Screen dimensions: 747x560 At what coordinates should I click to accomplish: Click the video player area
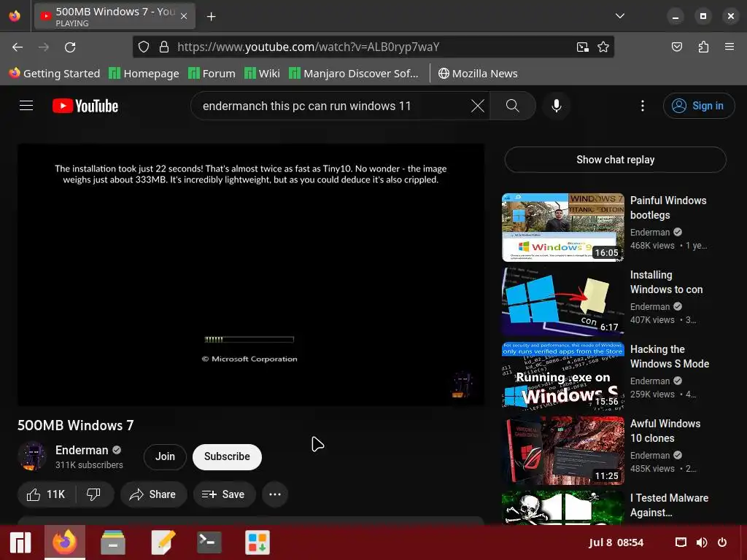pos(251,275)
